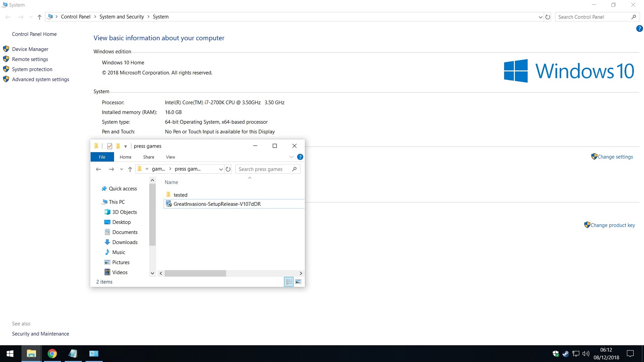This screenshot has width=644, height=362.
Task: Open Google Chrome from taskbar
Action: (x=52, y=354)
